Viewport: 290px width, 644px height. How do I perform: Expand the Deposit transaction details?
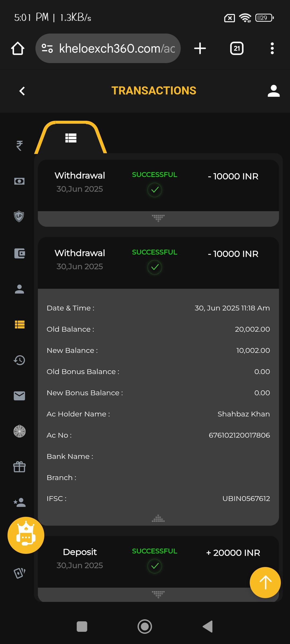click(x=158, y=594)
